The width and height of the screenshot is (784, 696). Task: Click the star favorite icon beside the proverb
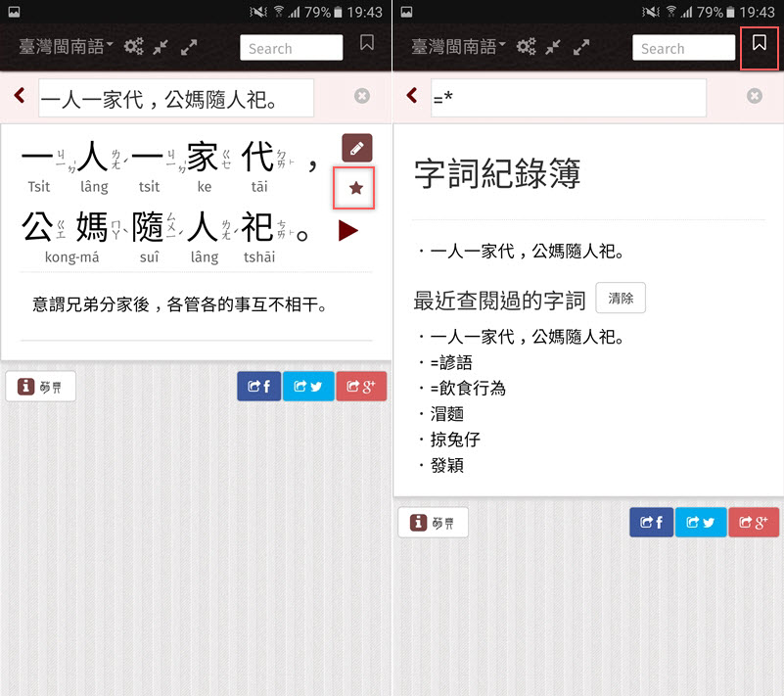coord(356,188)
